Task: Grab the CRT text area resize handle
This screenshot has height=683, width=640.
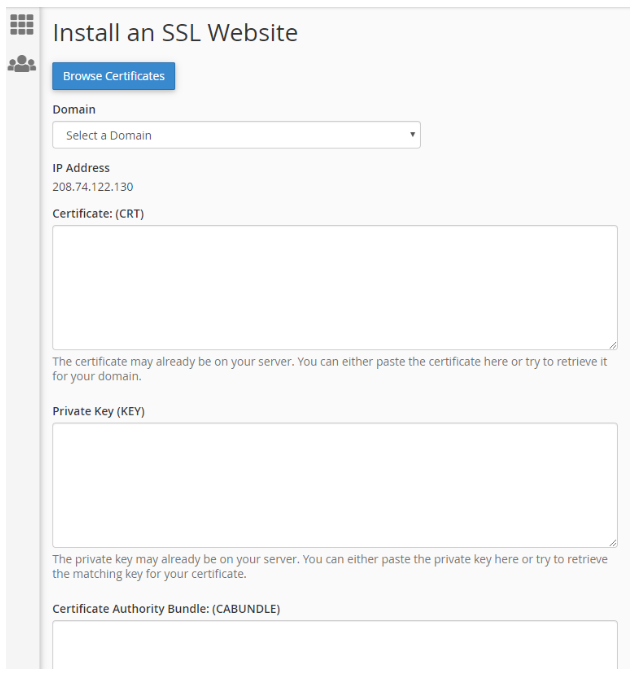Action: click(x=613, y=345)
